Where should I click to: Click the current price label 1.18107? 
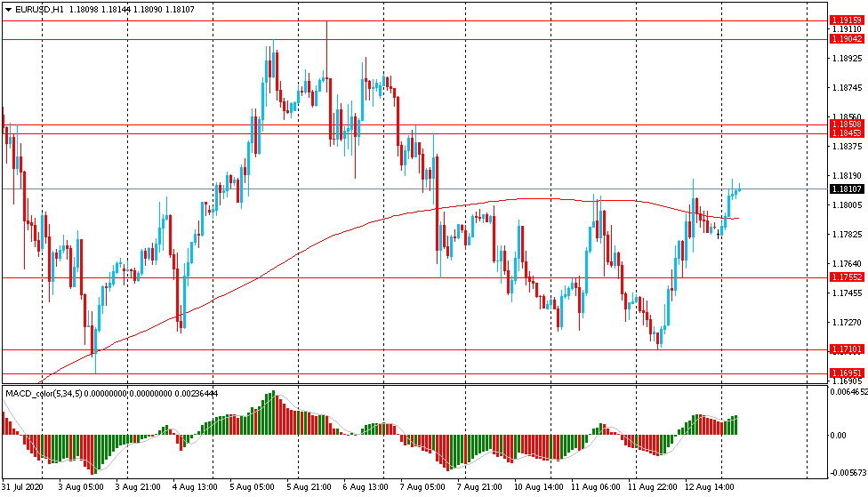pos(847,189)
